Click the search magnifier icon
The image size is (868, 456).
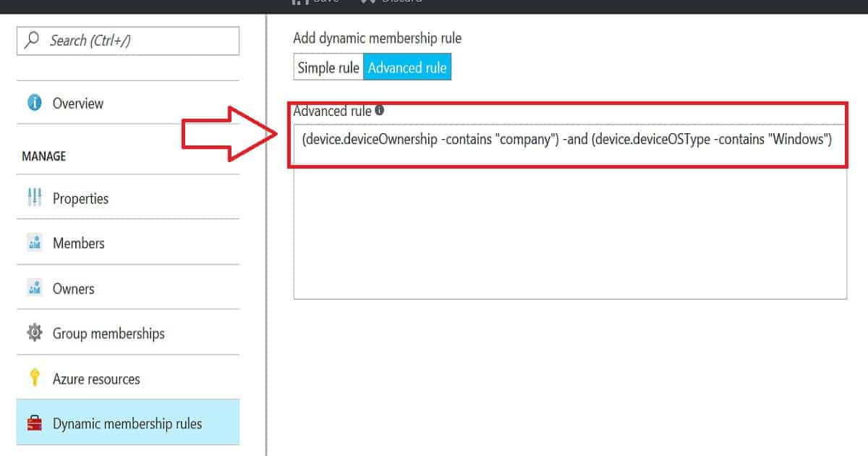(32, 41)
